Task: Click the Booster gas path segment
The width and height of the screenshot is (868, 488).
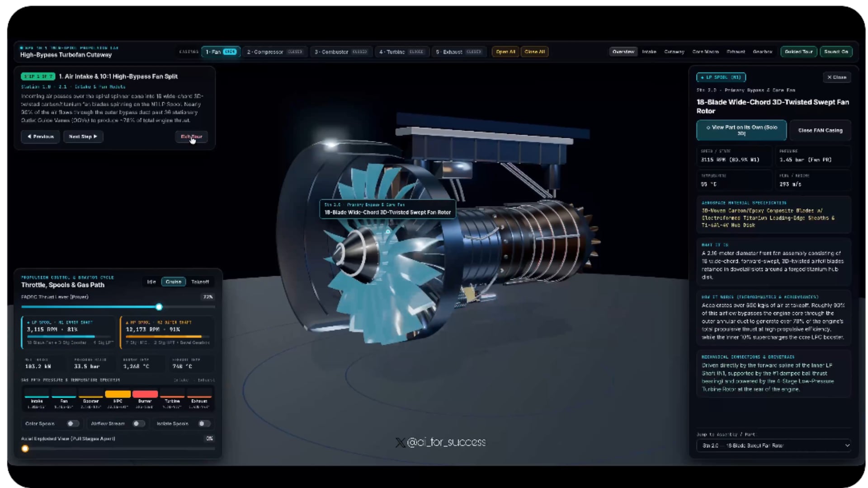Action: (91, 399)
